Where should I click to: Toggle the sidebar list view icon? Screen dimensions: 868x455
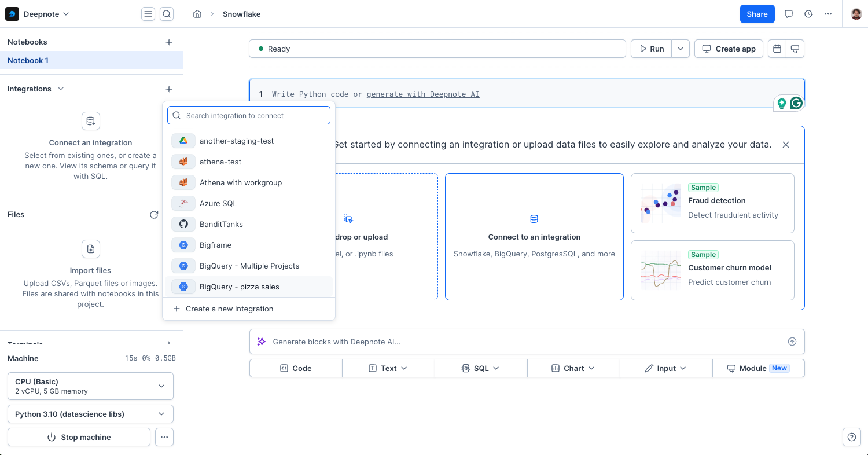coord(149,14)
